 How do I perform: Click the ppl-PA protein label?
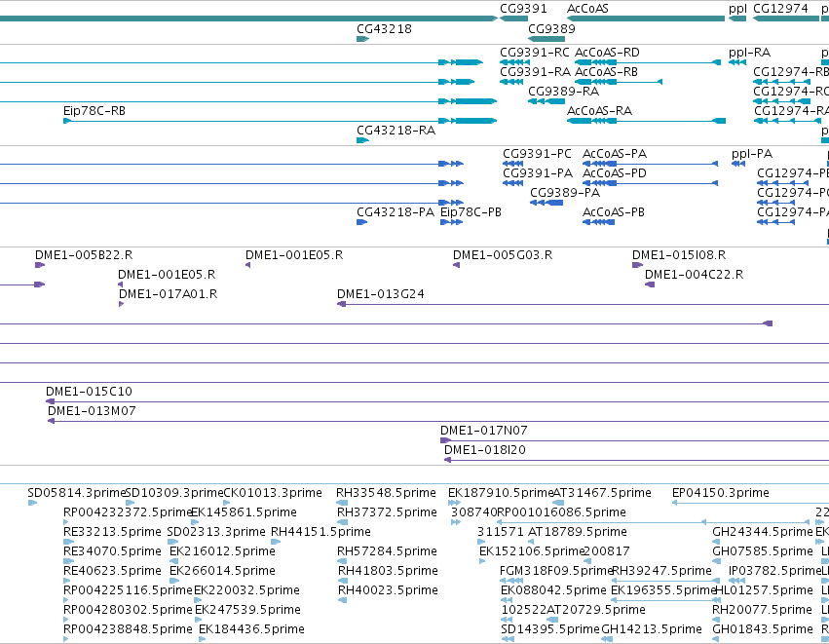(752, 153)
